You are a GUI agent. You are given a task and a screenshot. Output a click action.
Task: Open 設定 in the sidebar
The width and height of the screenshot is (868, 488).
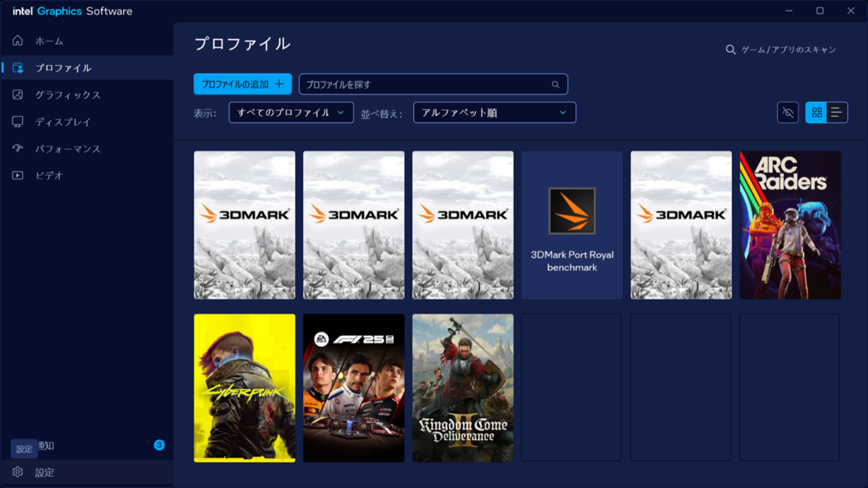pos(87,472)
